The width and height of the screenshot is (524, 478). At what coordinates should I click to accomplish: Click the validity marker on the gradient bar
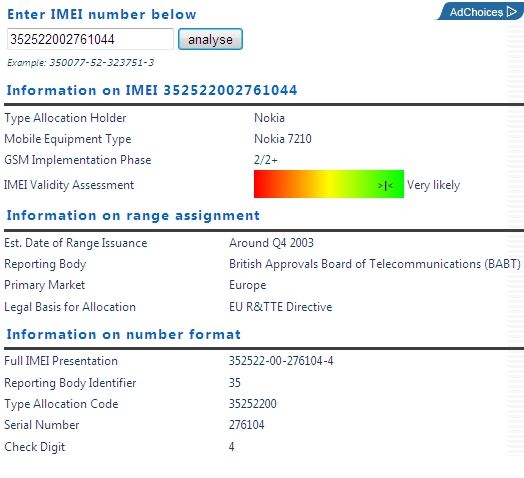click(x=385, y=186)
